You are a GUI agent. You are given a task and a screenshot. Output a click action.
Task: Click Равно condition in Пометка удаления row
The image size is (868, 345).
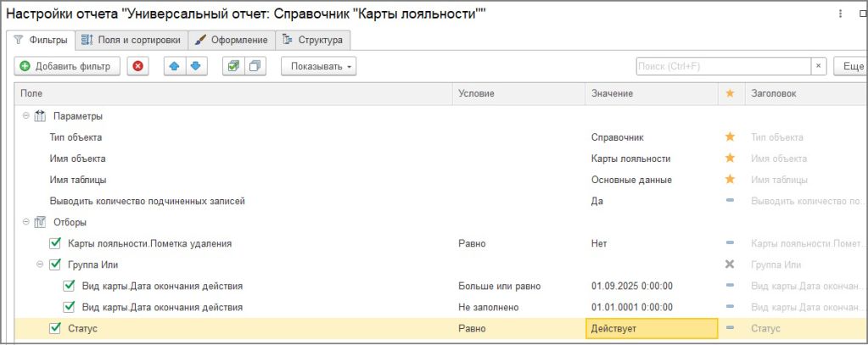(x=473, y=242)
